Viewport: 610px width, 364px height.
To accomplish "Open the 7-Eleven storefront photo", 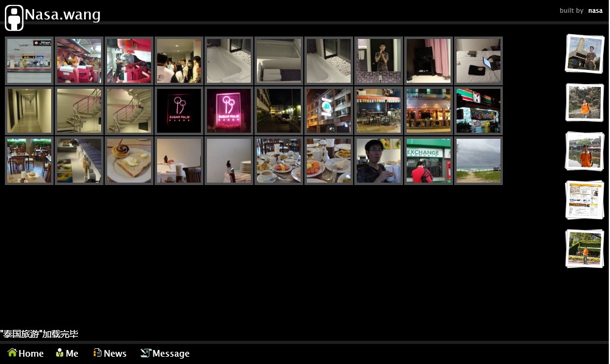I will [478, 111].
